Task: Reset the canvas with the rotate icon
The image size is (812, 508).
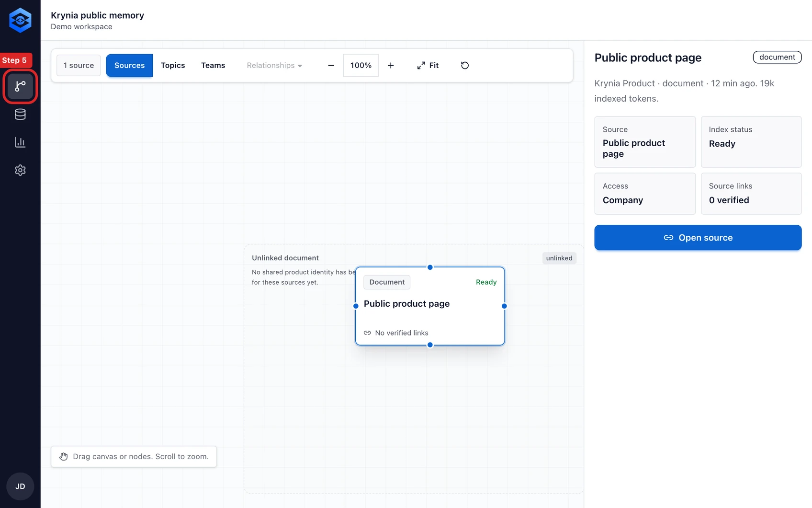Action: pyautogui.click(x=464, y=65)
